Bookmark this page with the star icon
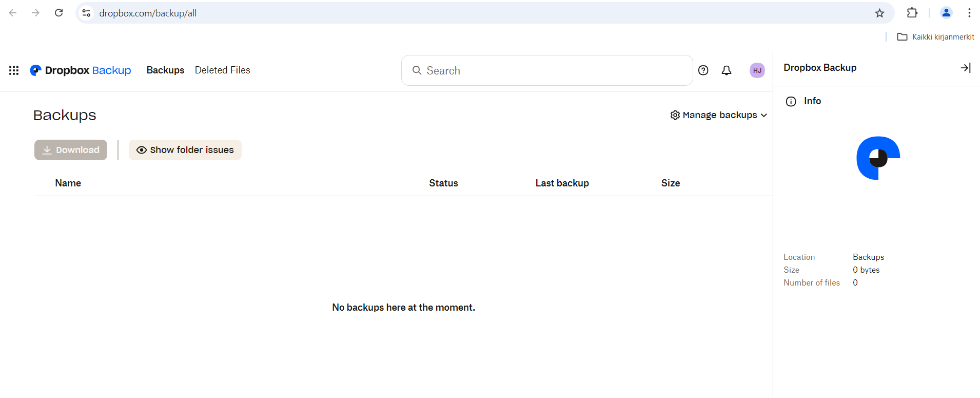The width and height of the screenshot is (980, 398). tap(879, 13)
